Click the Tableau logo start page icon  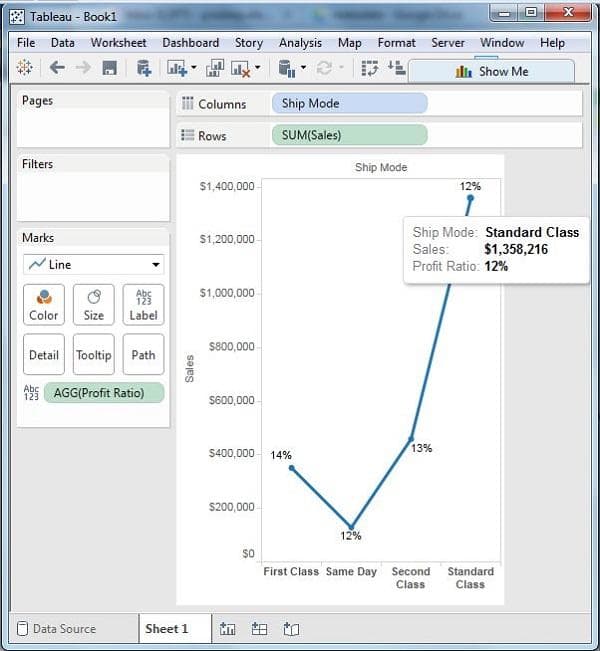(25, 68)
